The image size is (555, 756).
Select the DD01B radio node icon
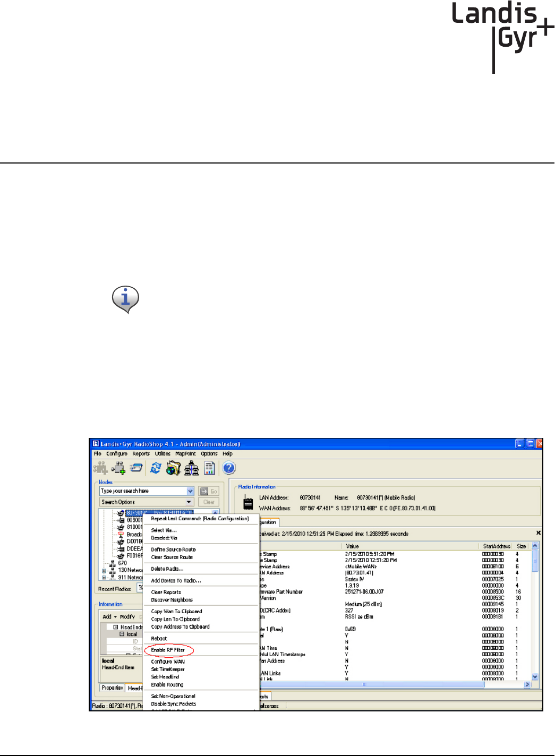[x=121, y=542]
